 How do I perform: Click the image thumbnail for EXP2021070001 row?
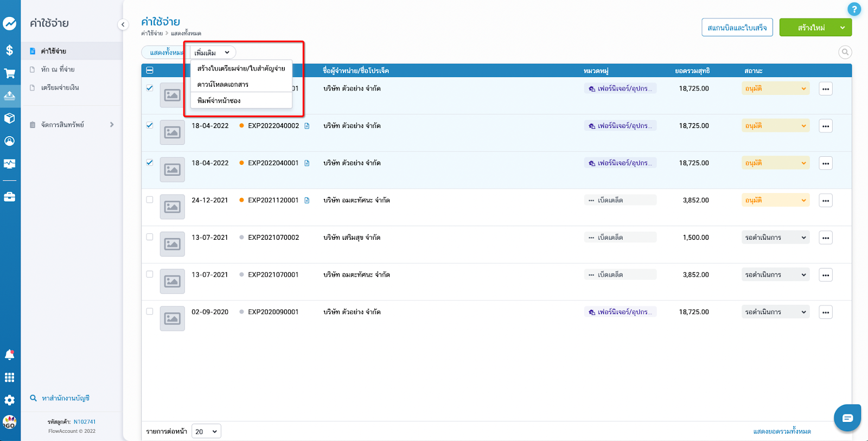(173, 282)
